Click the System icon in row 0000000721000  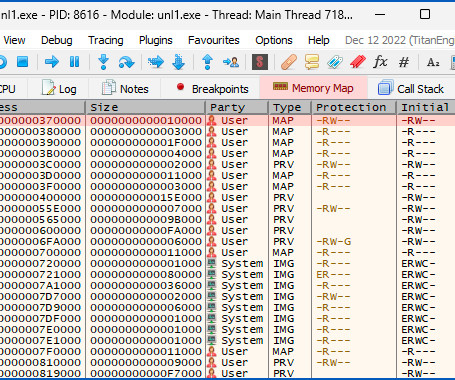pyautogui.click(x=212, y=274)
